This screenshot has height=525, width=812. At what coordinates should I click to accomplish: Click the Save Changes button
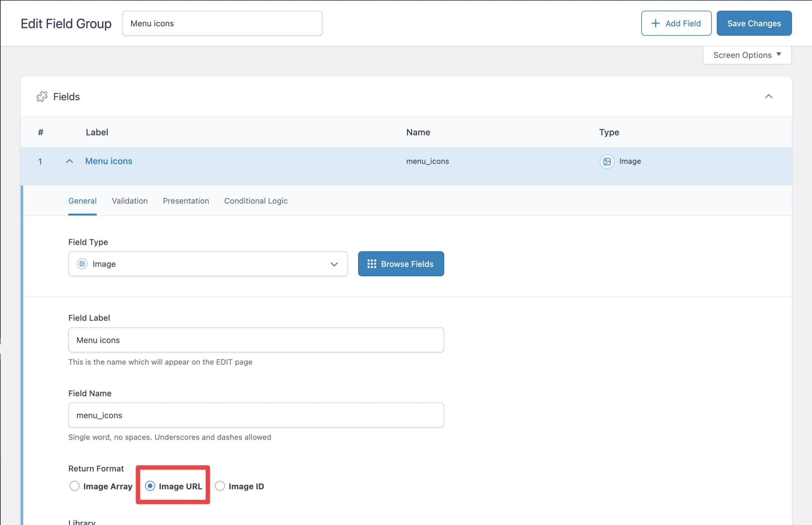click(x=754, y=23)
